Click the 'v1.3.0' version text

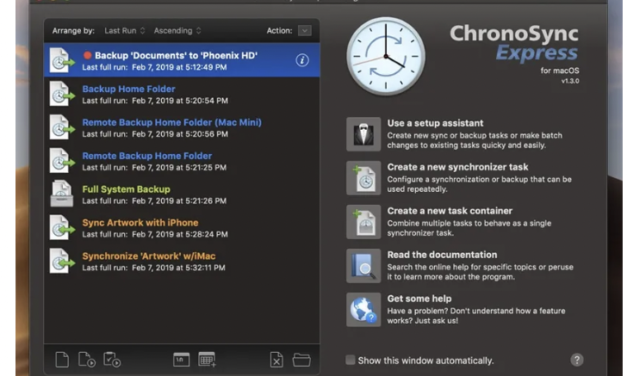pos(570,81)
